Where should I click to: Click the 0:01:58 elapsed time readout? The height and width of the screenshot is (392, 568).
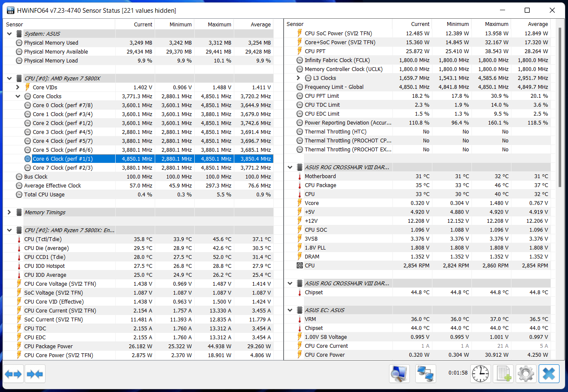(458, 373)
